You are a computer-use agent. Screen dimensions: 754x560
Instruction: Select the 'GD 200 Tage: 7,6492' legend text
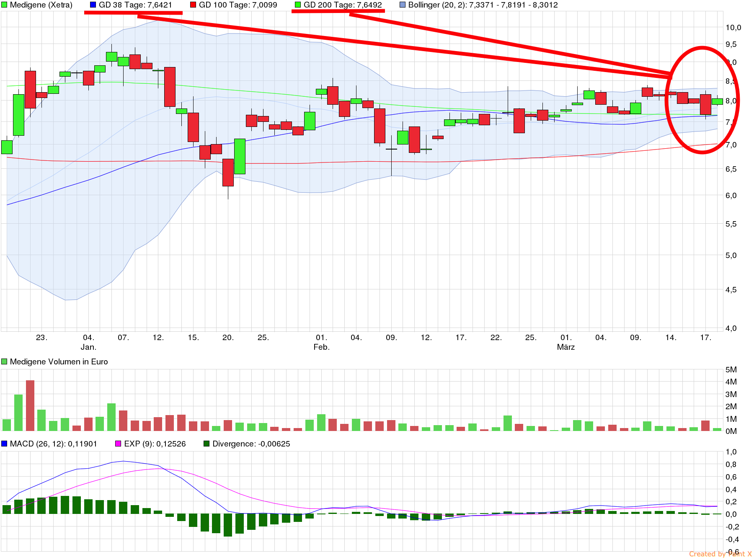pyautogui.click(x=343, y=5)
